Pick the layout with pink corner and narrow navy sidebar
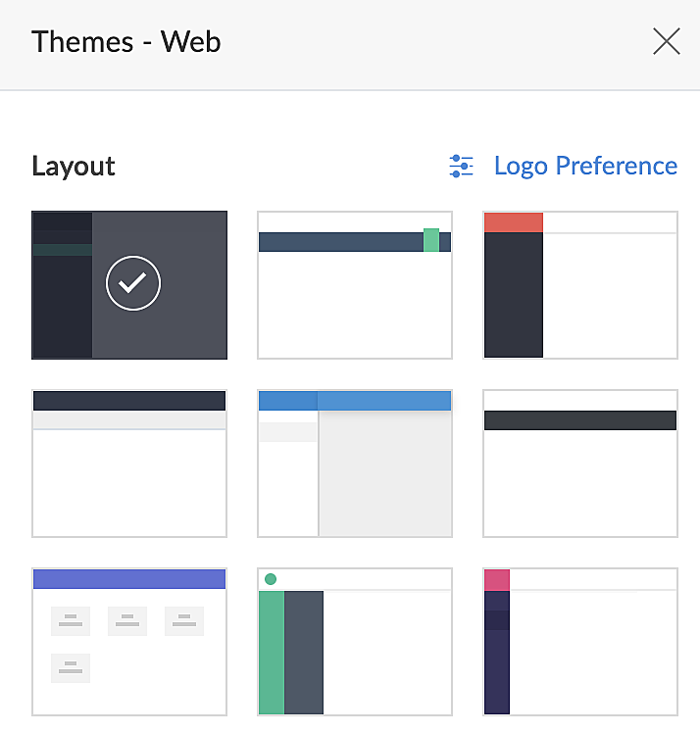Image resolution: width=700 pixels, height=733 pixels. coord(580,642)
